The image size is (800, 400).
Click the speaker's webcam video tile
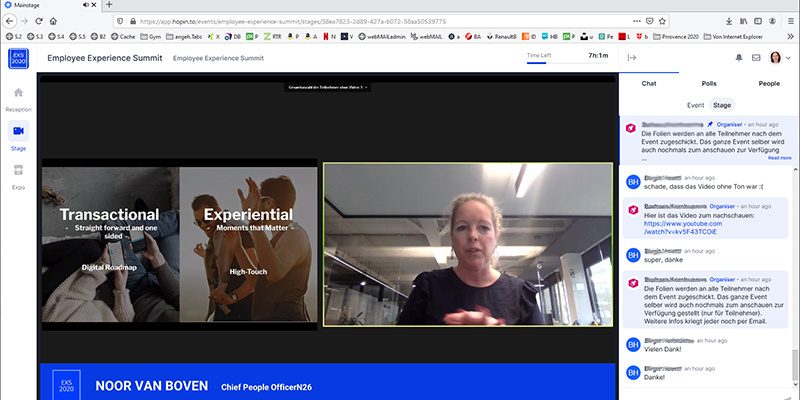pyautogui.click(x=468, y=244)
